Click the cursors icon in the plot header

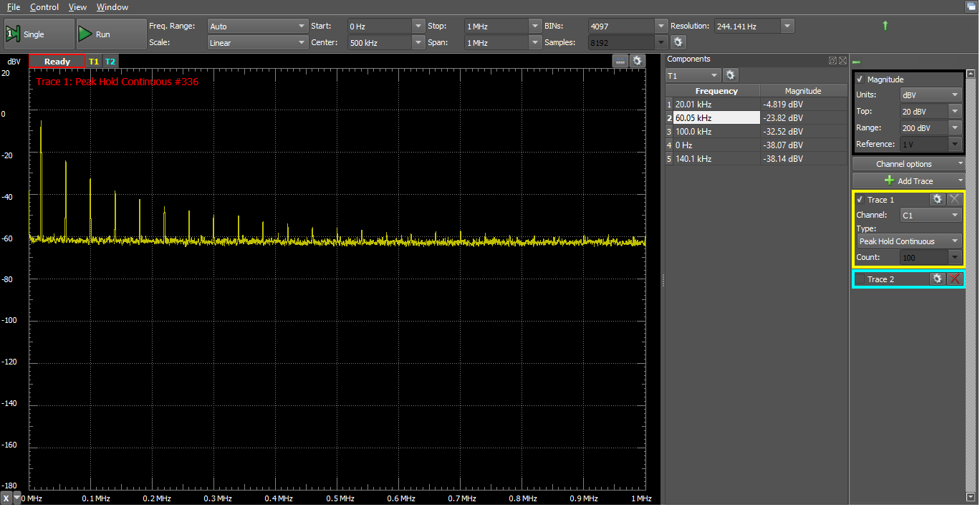(619, 61)
